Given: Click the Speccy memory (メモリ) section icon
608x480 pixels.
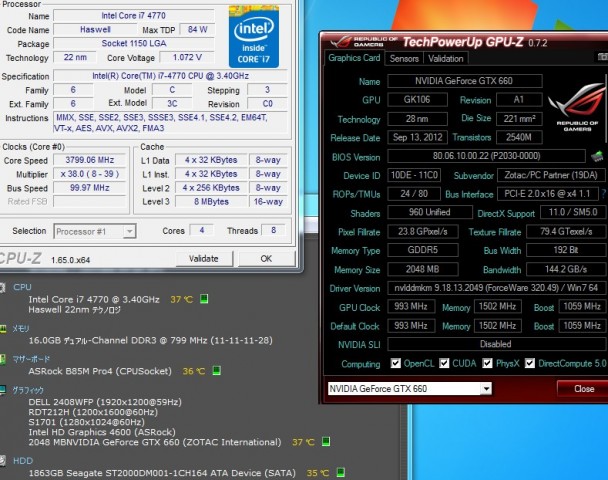Looking at the screenshot, I should click(x=3, y=329).
